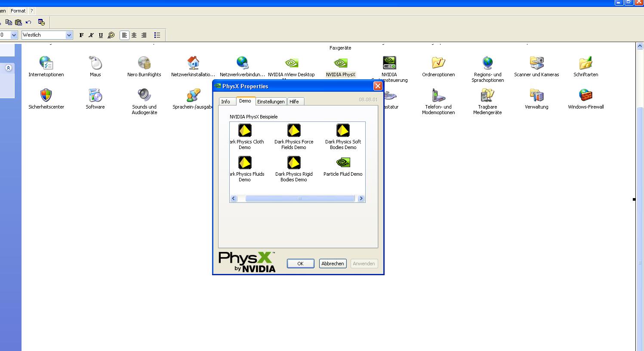Screen dimensions: 644x351
Task: Click the Undo arrow icon
Action: [x=28, y=22]
